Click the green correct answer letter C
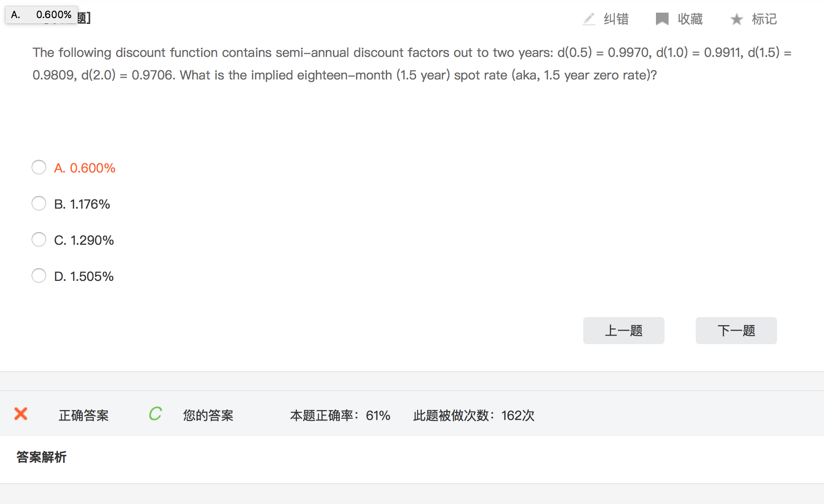 [x=155, y=414]
